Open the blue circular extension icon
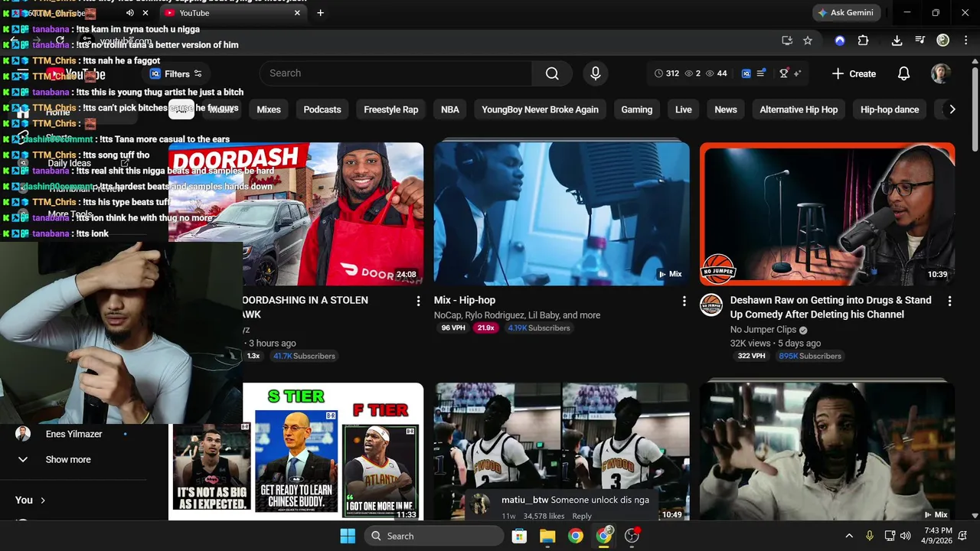This screenshot has width=980, height=551. click(840, 41)
